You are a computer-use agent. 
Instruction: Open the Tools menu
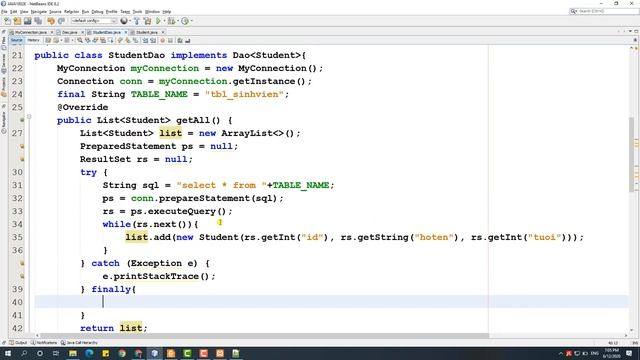(x=137, y=12)
